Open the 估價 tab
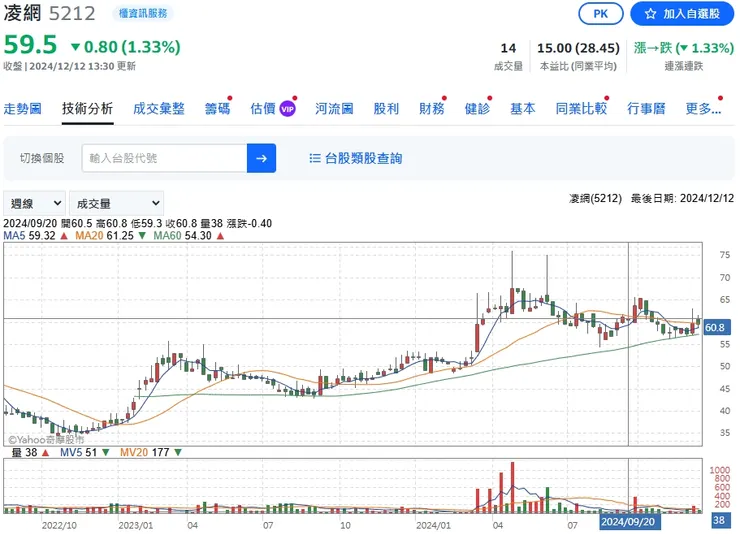This screenshot has width=740, height=534. tap(263, 109)
